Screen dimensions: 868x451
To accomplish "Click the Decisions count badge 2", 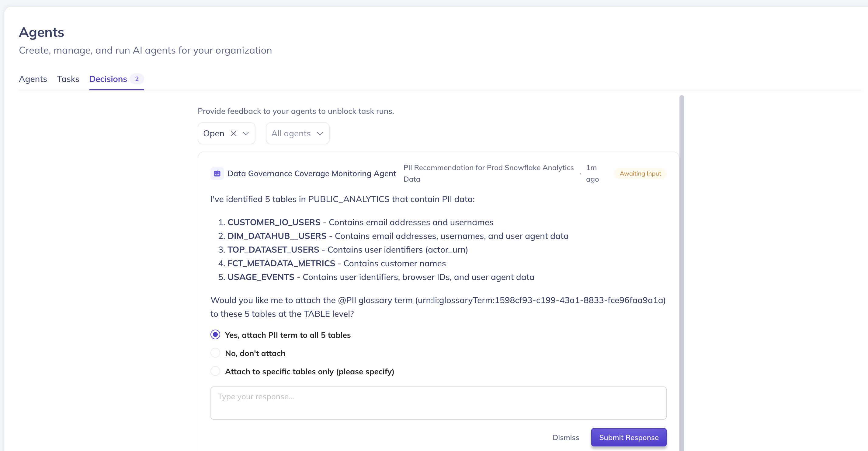I will tap(137, 79).
